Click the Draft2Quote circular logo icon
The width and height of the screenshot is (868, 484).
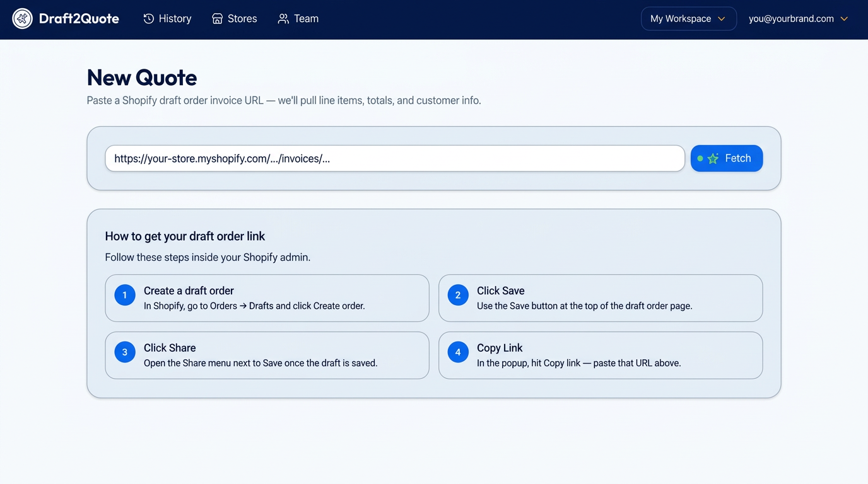[x=22, y=19]
